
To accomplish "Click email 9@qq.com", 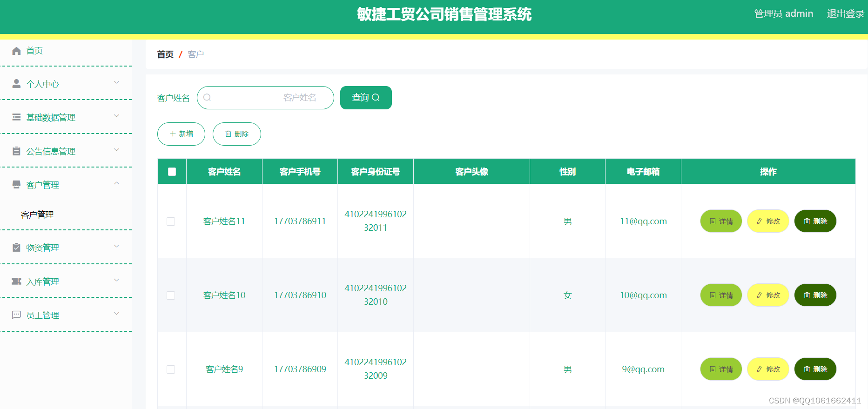I will pyautogui.click(x=643, y=369).
